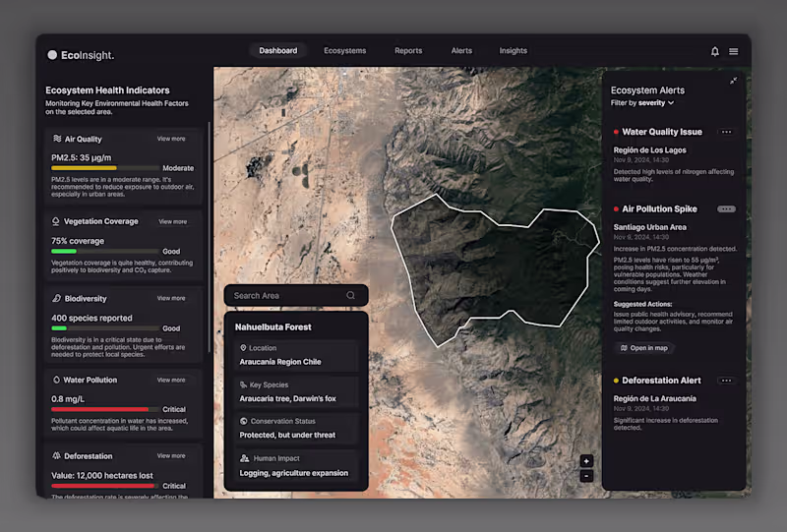Click '400 species reported' value
787x532 pixels.
point(91,319)
